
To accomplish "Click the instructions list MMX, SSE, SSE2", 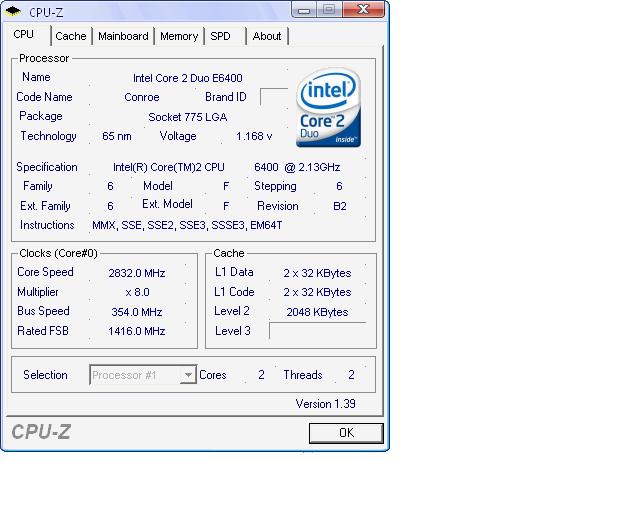I will coord(187,225).
